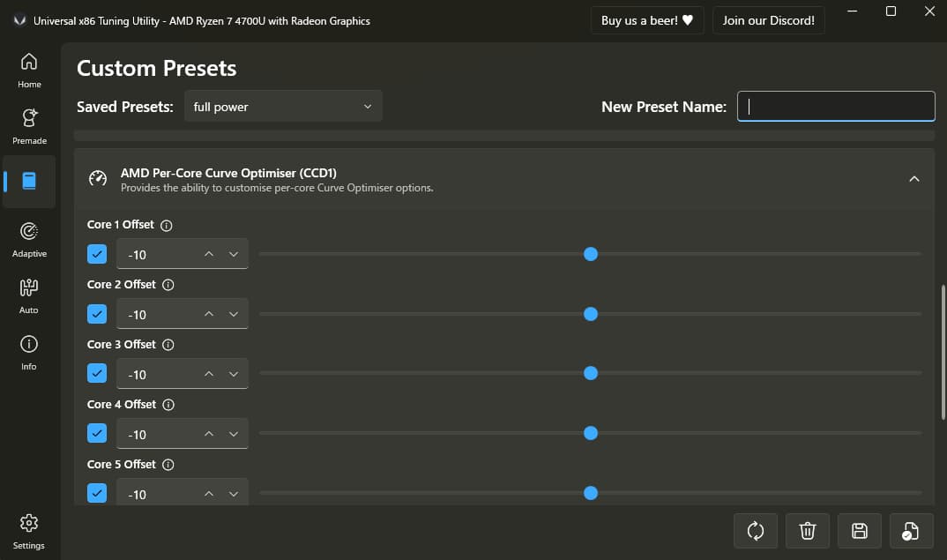Save the preset with the floppy disk button
Image resolution: width=947 pixels, height=560 pixels.
[860, 531]
